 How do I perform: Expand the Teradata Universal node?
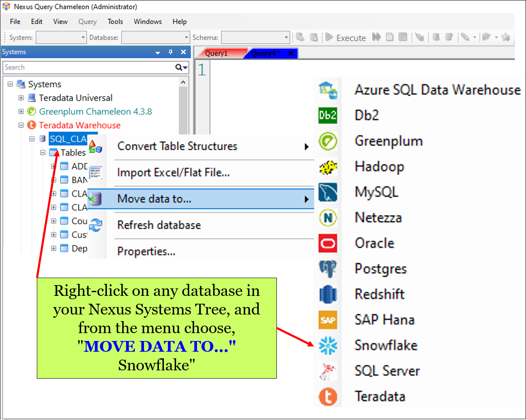click(x=21, y=98)
